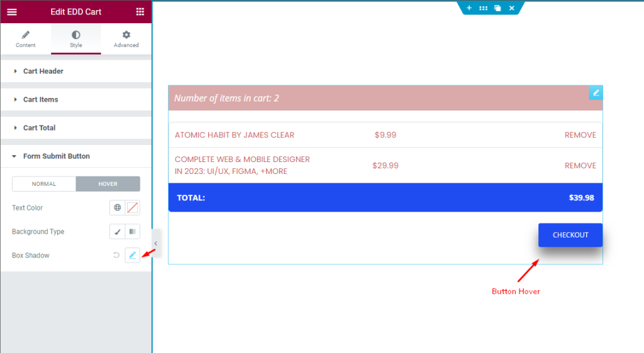The height and width of the screenshot is (353, 644).
Task: Edit Box Shadow with pencil icon
Action: click(132, 255)
